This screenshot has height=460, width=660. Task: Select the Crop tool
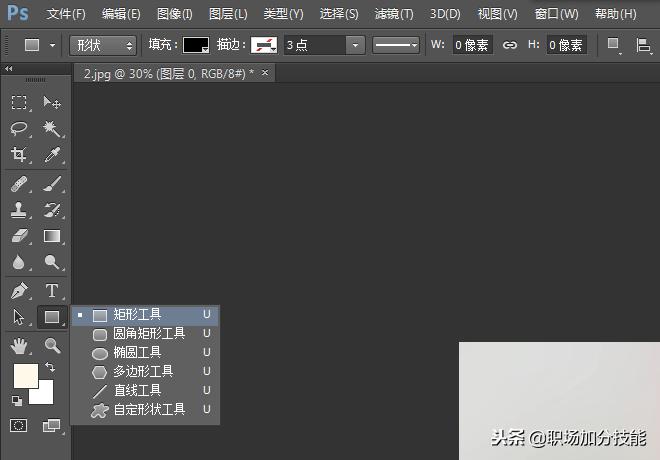click(x=19, y=155)
